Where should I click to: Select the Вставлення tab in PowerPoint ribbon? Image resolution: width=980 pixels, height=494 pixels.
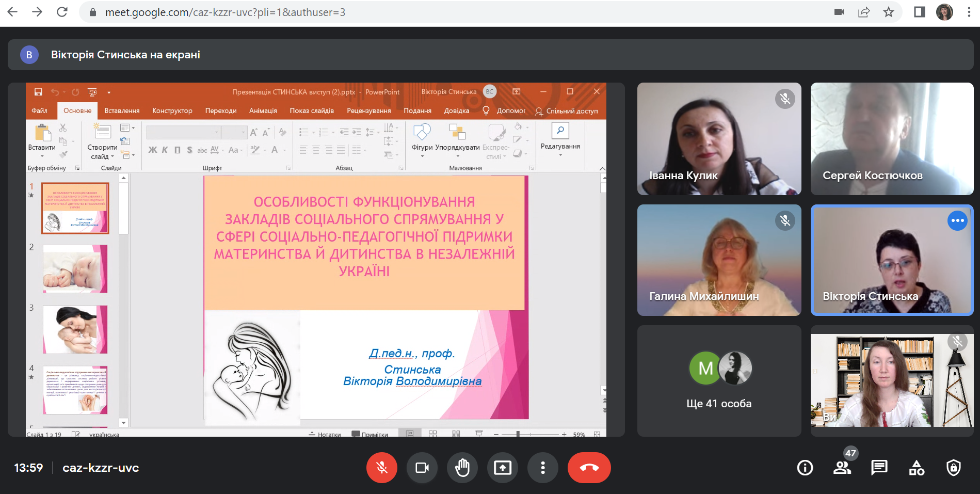coord(122,110)
